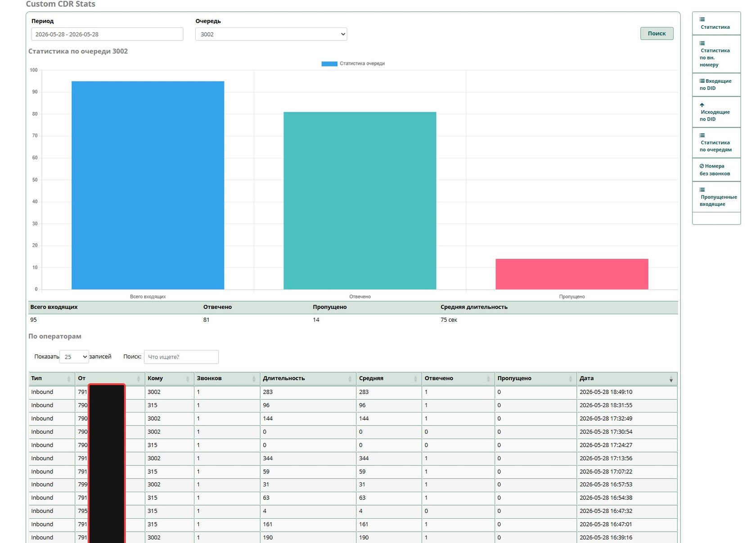Sort table by Звонков column arrows
This screenshot has height=543, width=756.
click(x=254, y=379)
